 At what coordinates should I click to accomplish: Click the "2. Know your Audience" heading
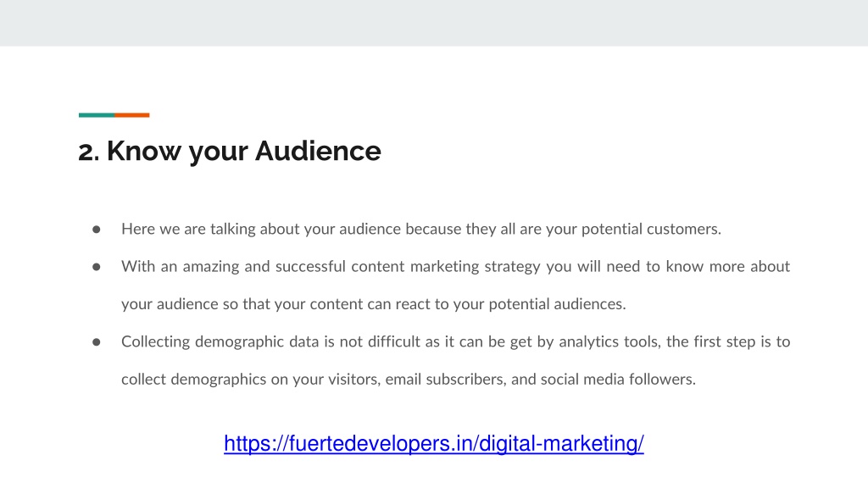[230, 151]
